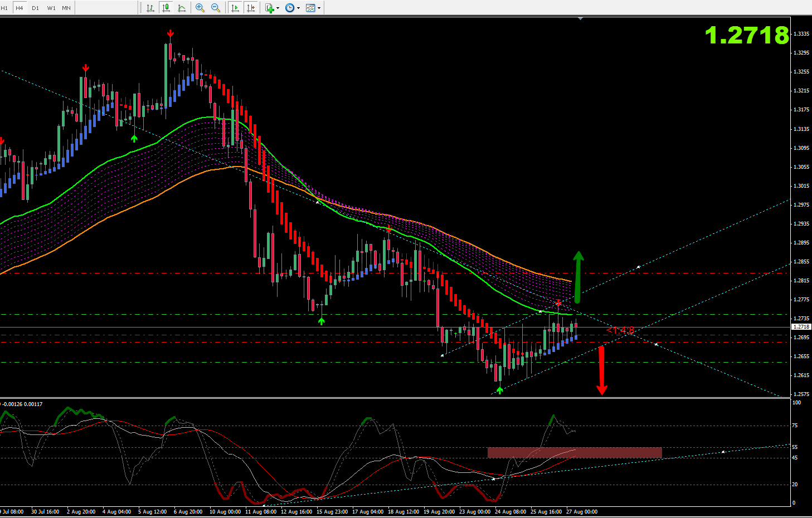
Task: Expand the indicators list dropdown arrow
Action: click(x=278, y=8)
